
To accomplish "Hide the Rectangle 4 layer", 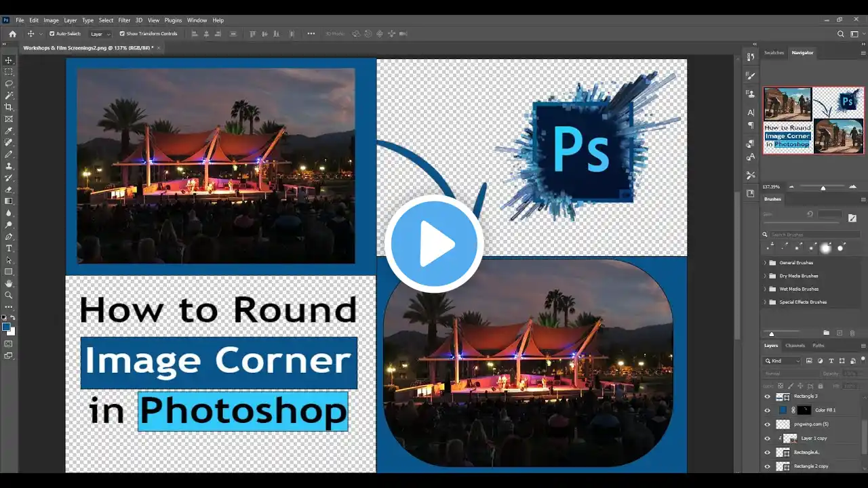I will click(767, 452).
